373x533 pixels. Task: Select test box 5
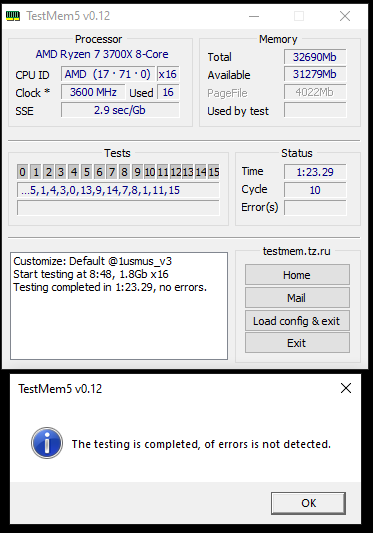click(x=86, y=172)
